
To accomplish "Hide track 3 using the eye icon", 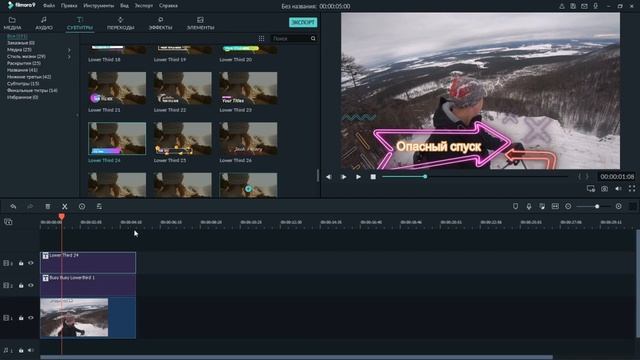I will point(31,263).
